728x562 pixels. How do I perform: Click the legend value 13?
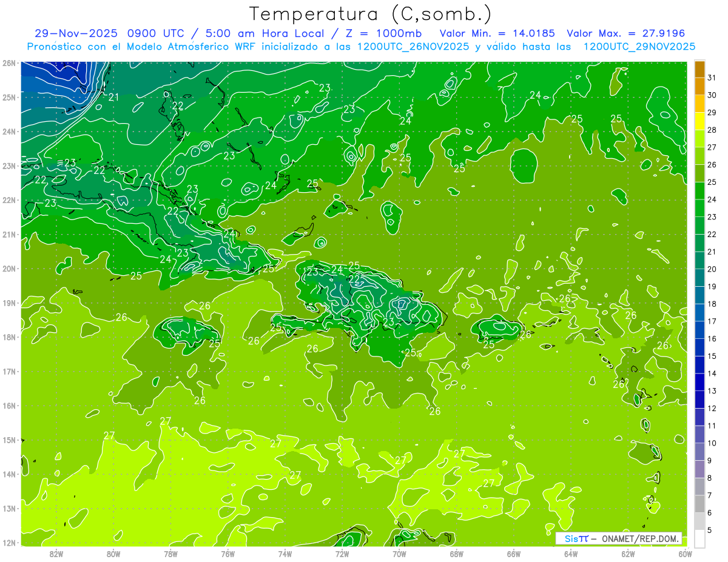tap(712, 391)
